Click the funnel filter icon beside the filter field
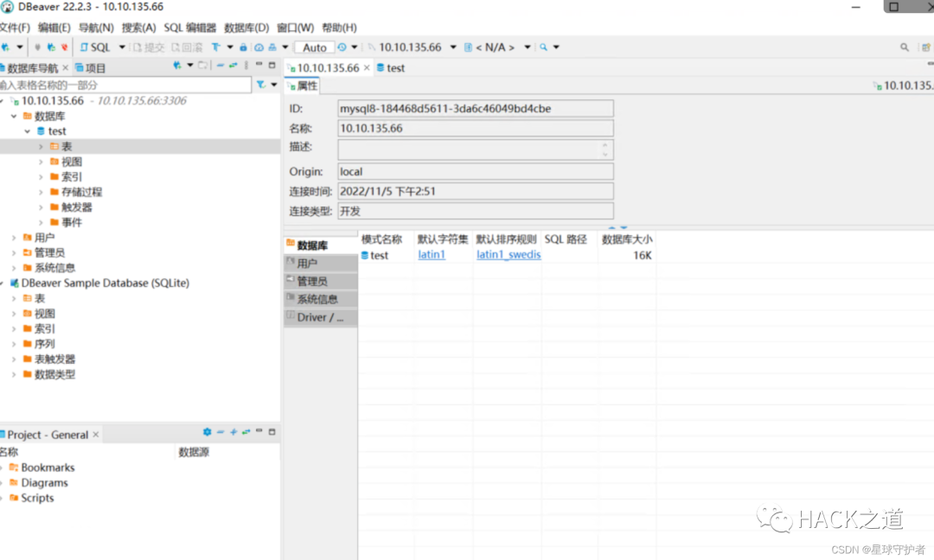 pos(261,85)
